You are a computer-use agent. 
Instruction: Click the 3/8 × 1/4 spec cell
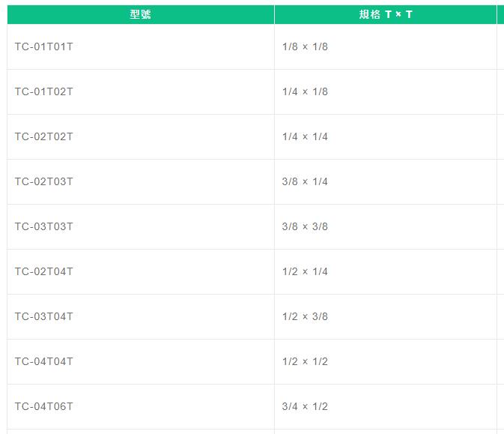386,182
